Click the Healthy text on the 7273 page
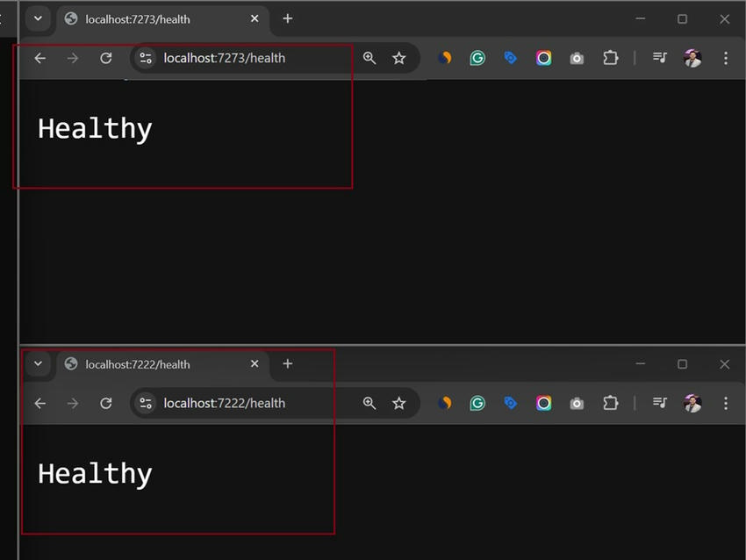This screenshot has width=746, height=560. 95,129
